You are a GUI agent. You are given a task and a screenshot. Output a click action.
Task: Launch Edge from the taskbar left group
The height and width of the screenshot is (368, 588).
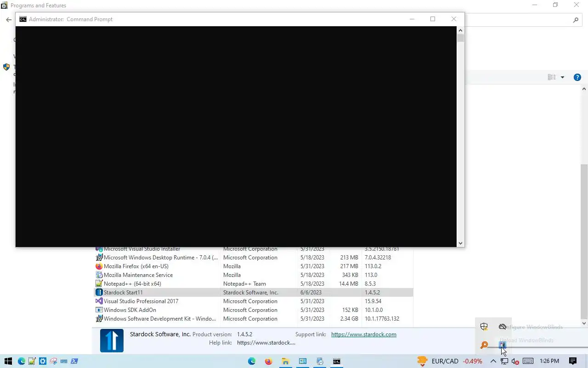pos(21,361)
